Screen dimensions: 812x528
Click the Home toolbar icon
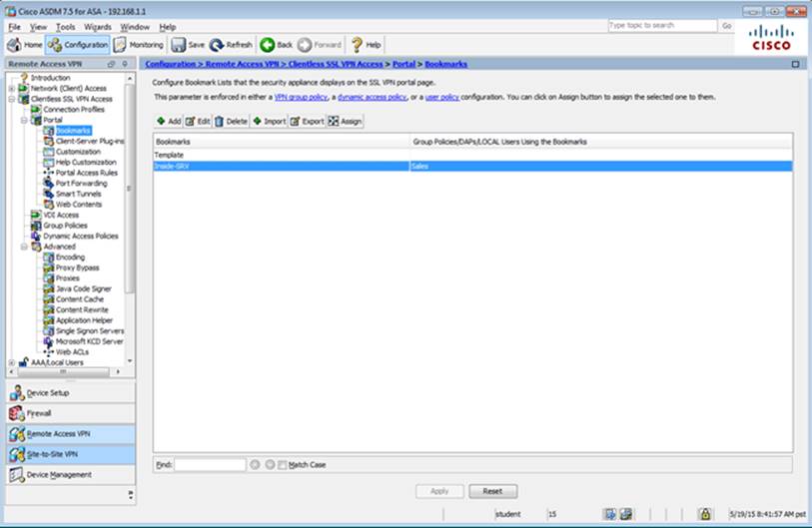(x=24, y=45)
